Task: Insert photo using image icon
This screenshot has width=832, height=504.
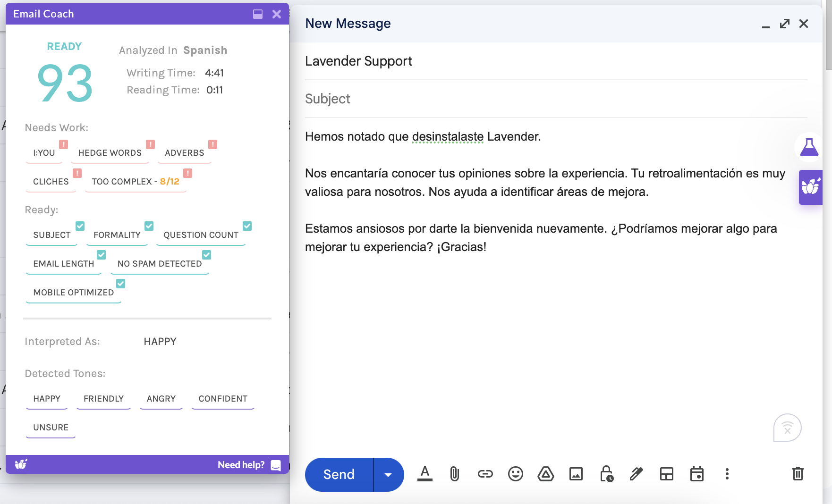Action: coord(576,474)
